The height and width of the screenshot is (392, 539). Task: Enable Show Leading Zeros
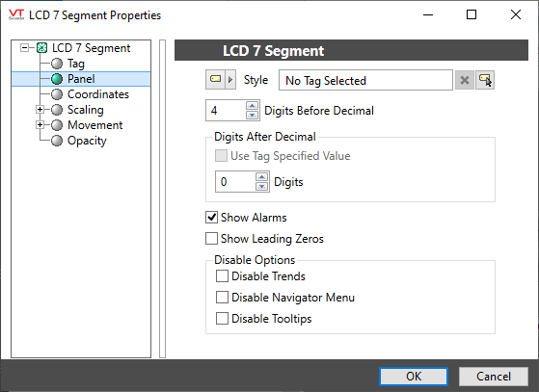point(211,239)
